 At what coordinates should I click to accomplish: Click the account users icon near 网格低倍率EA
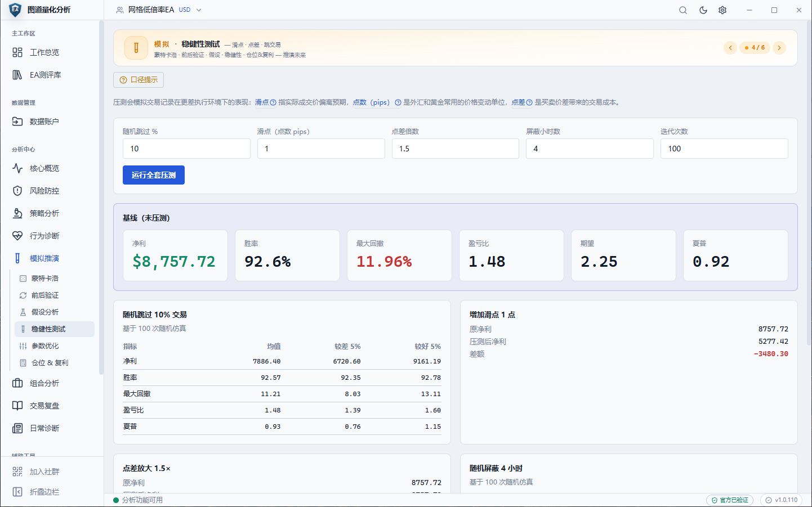pos(120,10)
